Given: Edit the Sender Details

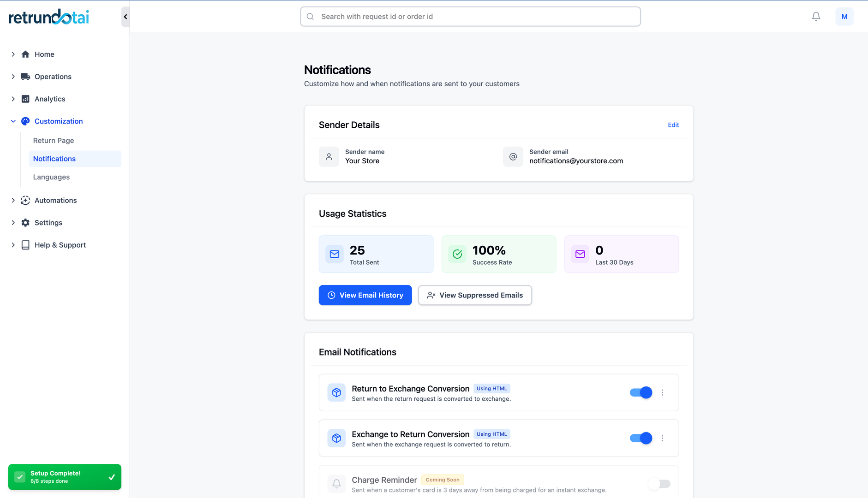Looking at the screenshot, I should point(673,125).
